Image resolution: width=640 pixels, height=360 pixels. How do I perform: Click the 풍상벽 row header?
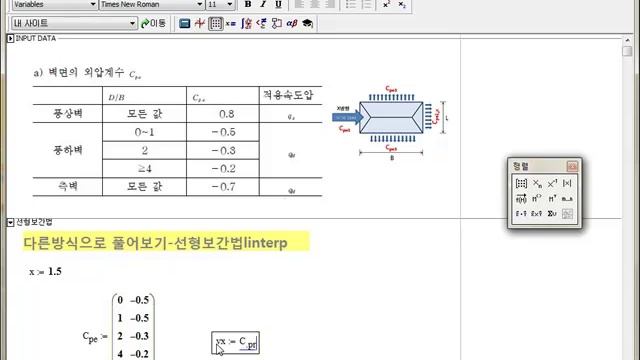(68, 113)
